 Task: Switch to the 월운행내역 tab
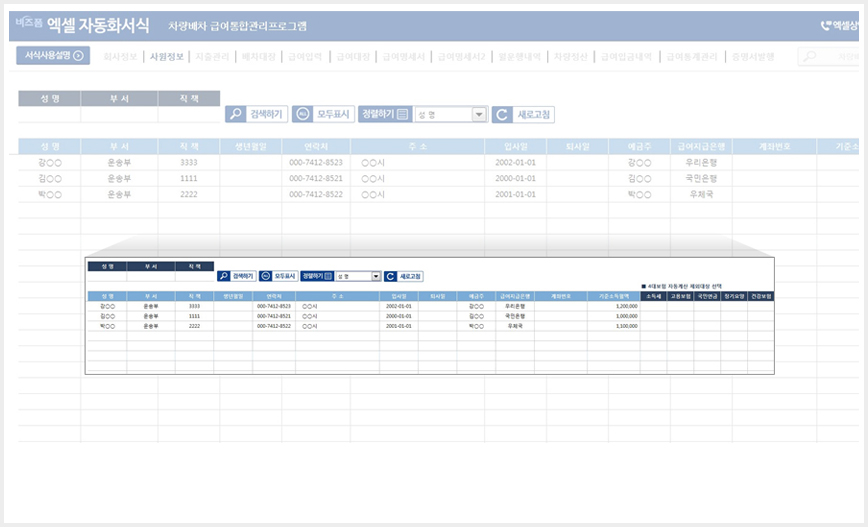coord(519,56)
